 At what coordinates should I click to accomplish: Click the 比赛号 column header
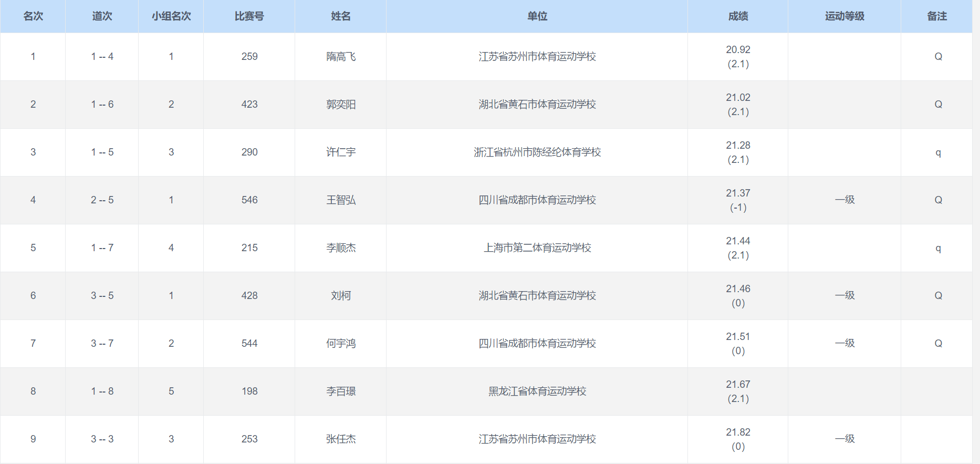[249, 16]
